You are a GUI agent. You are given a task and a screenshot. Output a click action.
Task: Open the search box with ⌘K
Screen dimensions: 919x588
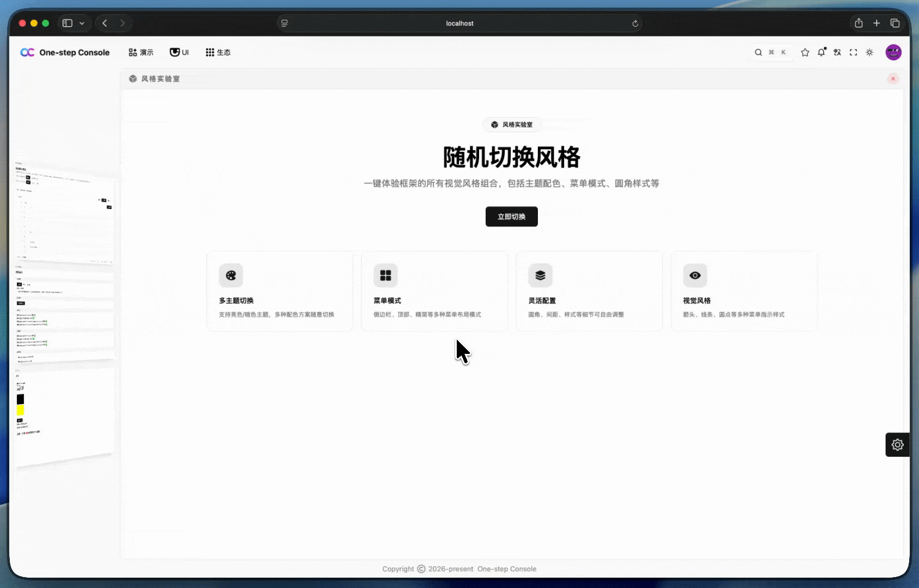click(770, 52)
